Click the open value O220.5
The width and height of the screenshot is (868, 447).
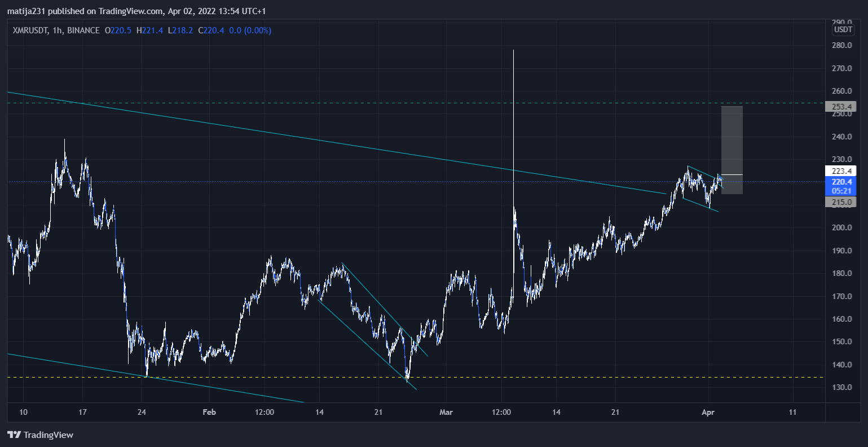coord(118,30)
